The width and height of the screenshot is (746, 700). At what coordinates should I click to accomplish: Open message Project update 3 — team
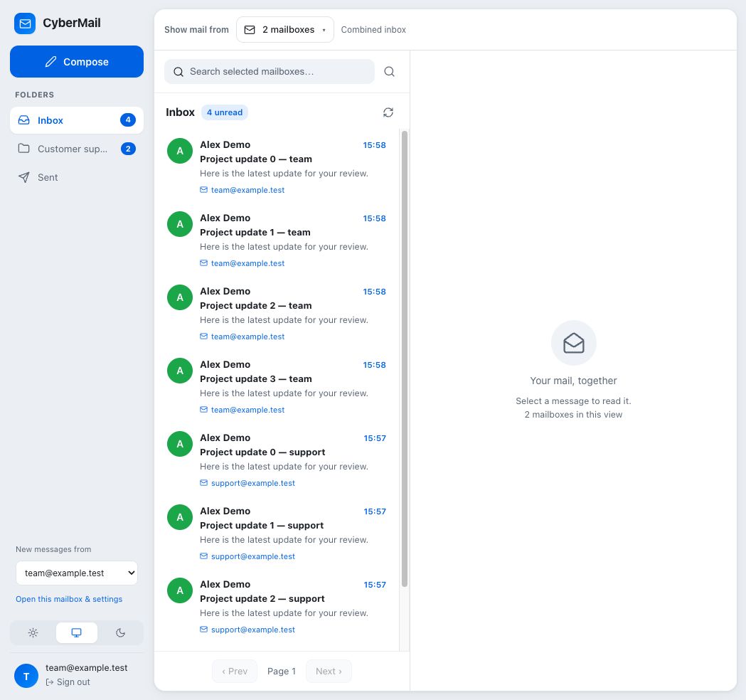click(x=277, y=386)
